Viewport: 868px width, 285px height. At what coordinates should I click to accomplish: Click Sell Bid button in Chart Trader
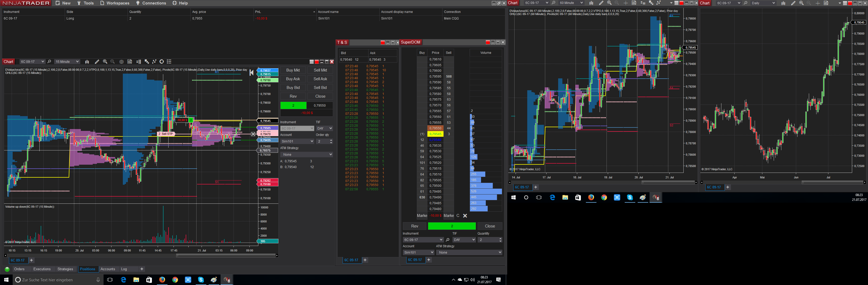[x=320, y=88]
